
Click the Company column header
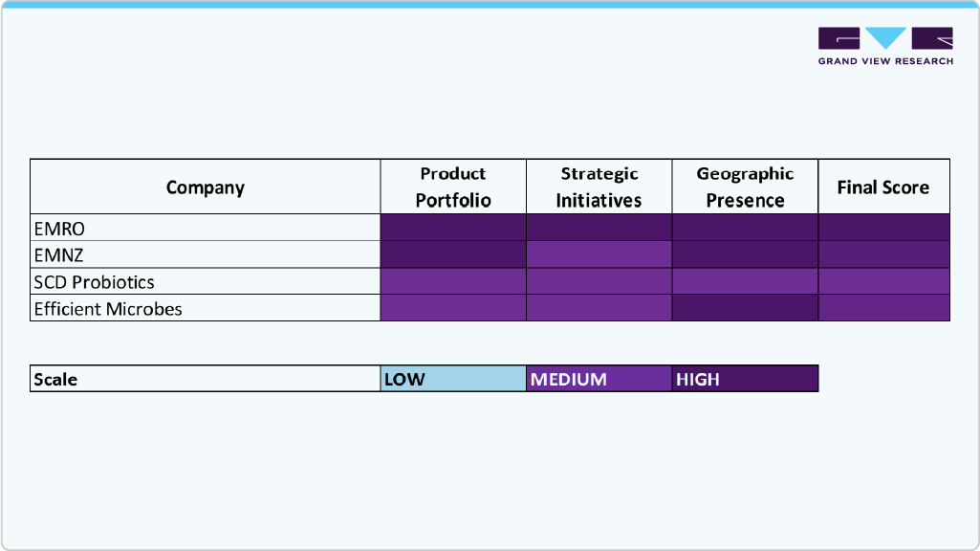click(205, 187)
